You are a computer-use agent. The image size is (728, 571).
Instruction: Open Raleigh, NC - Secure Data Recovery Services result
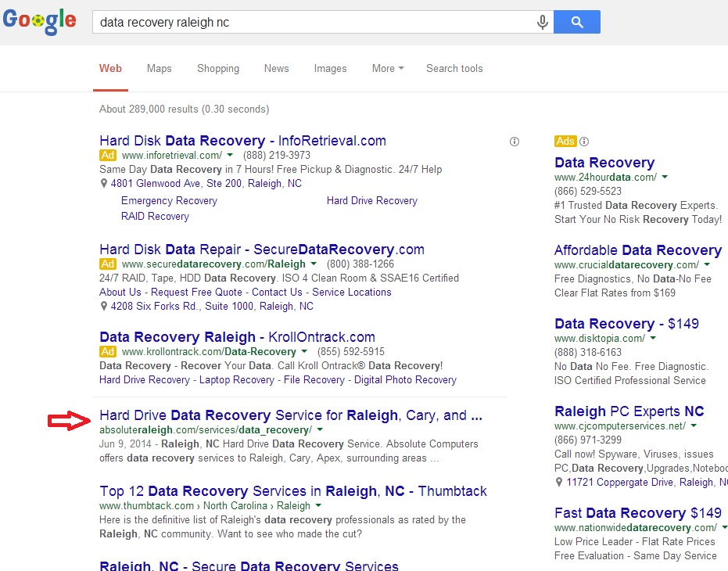[x=249, y=566]
